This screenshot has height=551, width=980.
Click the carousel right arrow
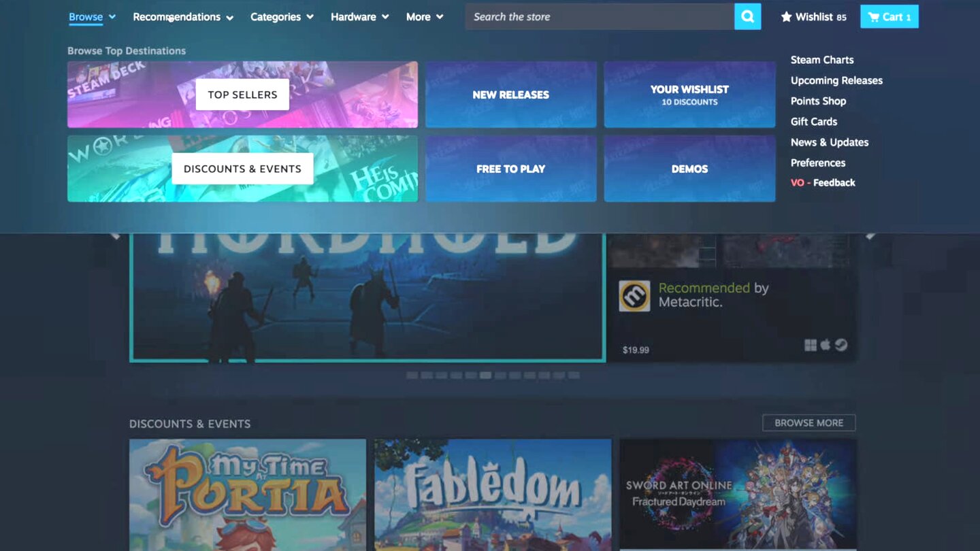tap(870, 235)
